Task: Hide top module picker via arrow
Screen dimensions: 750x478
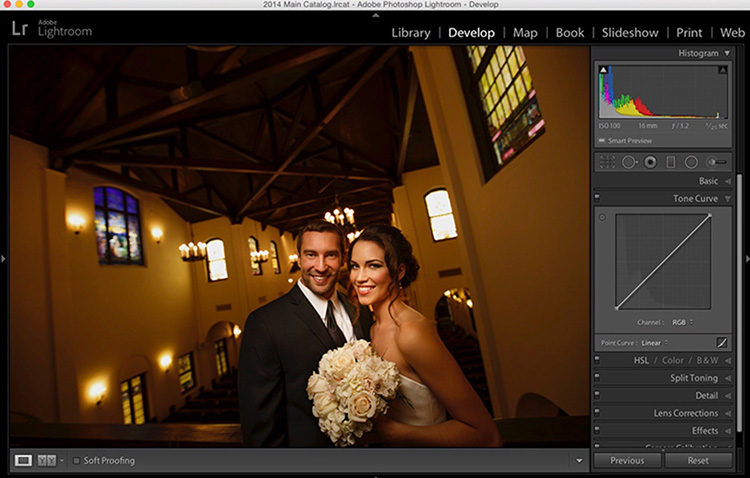Action: point(375,15)
